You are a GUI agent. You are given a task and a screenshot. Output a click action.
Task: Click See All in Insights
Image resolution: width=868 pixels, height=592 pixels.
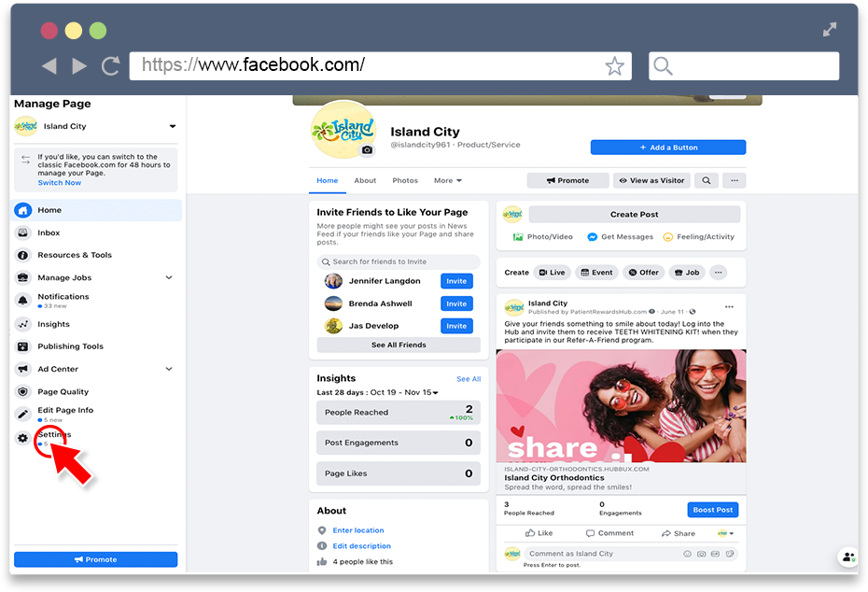click(x=469, y=379)
